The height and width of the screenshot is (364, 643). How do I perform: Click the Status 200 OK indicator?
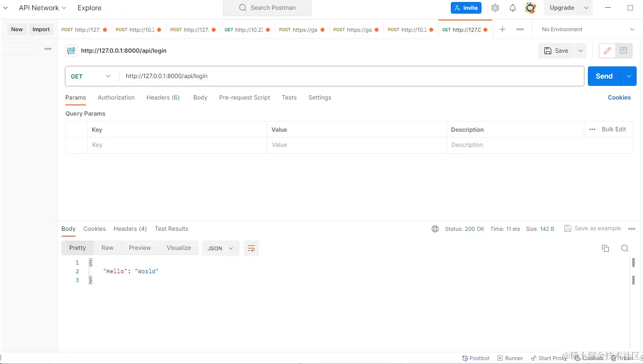464,229
